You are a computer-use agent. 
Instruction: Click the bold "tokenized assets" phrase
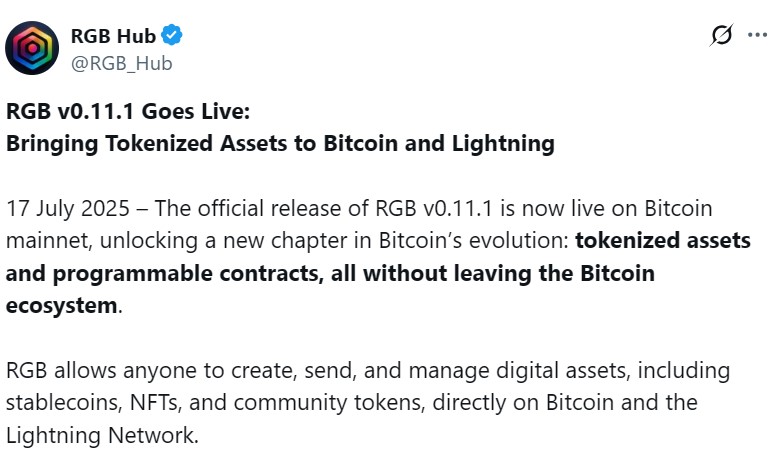[663, 241]
